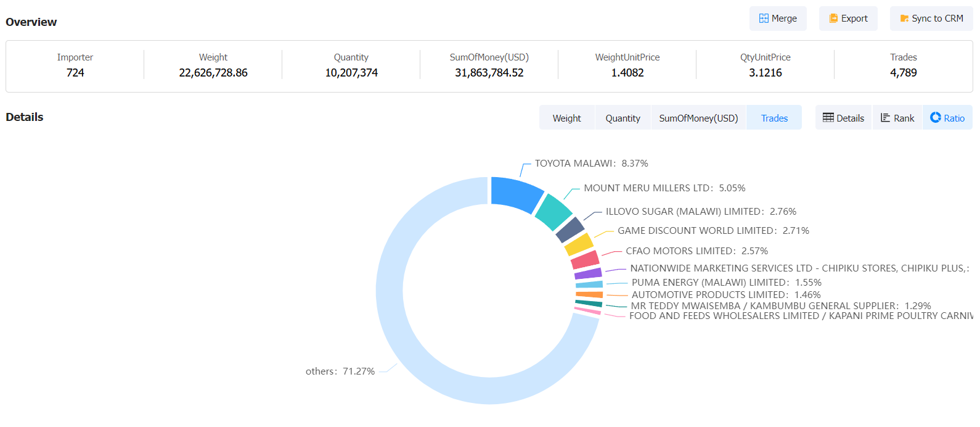
Task: Click the Export button label
Action: point(854,19)
